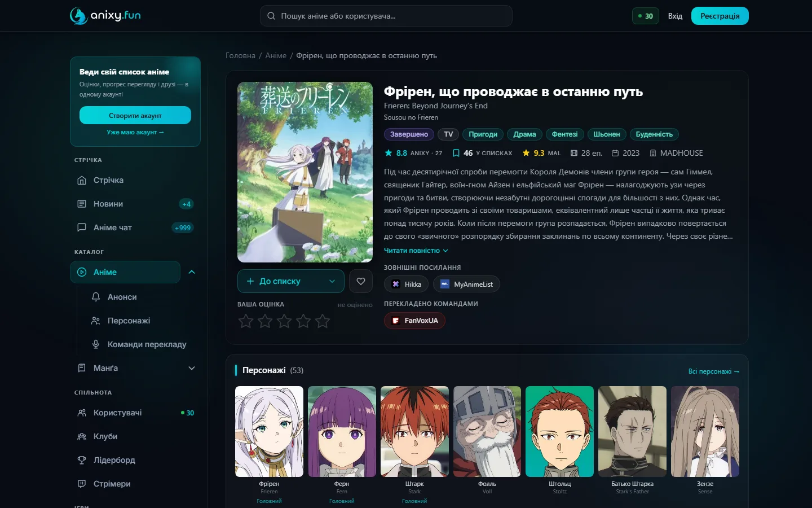Click the anixy.fun logo
Viewport: 812px width, 508px height.
105,16
